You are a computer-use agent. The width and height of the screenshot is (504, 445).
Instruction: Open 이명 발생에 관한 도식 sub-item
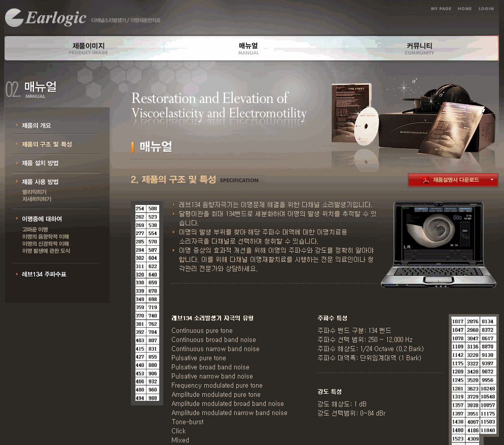coord(46,251)
